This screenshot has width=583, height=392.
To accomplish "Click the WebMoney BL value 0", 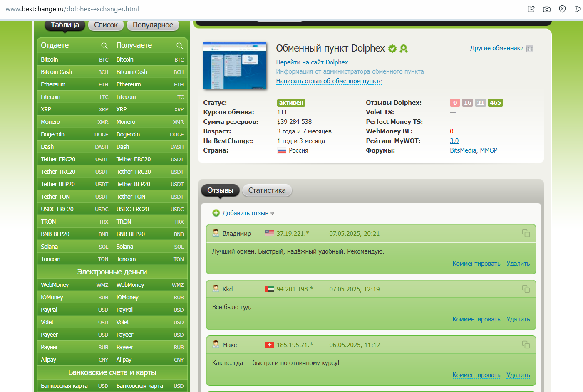I will click(x=452, y=131).
